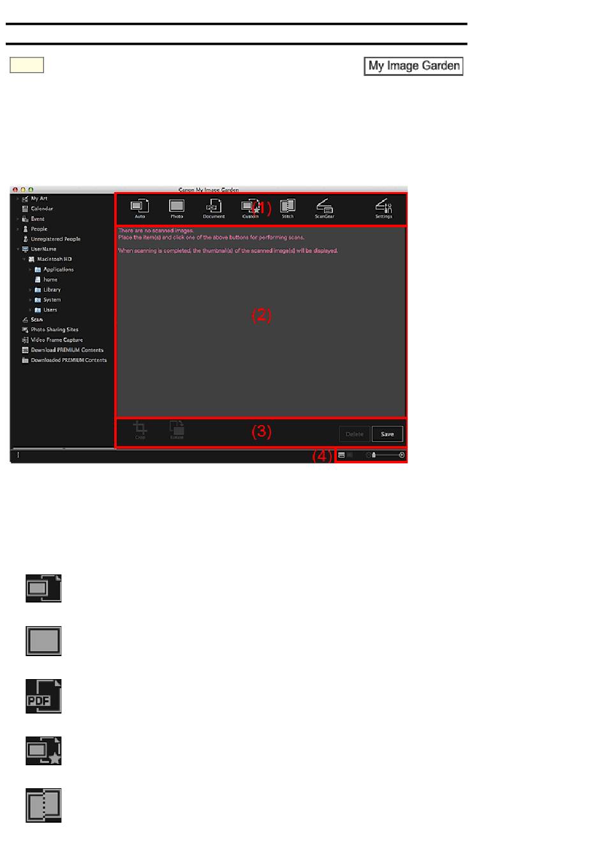
Task: Open Unregistered People
Action: [x=52, y=239]
